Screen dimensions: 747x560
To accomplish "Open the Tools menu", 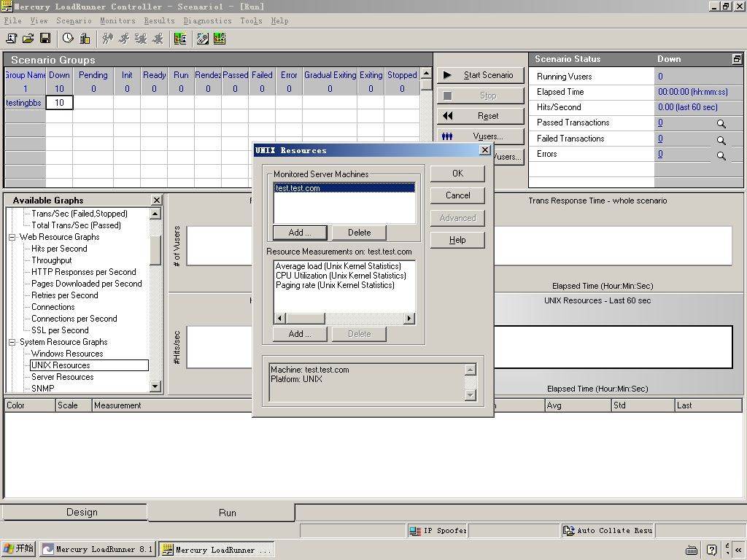I will 251,21.
